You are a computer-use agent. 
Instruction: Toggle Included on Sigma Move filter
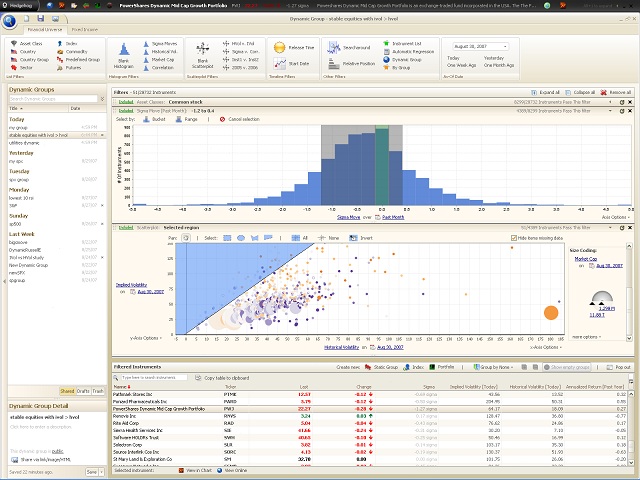click(126, 111)
